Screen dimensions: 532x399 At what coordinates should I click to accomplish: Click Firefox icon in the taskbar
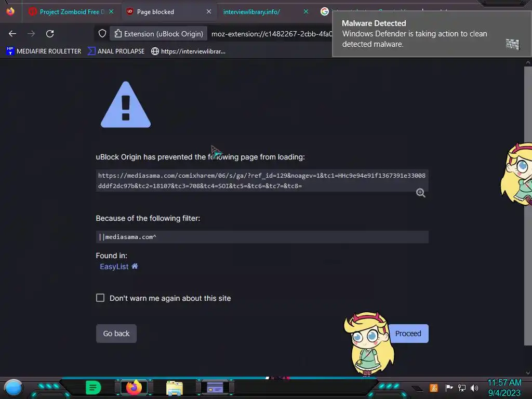[134, 388]
